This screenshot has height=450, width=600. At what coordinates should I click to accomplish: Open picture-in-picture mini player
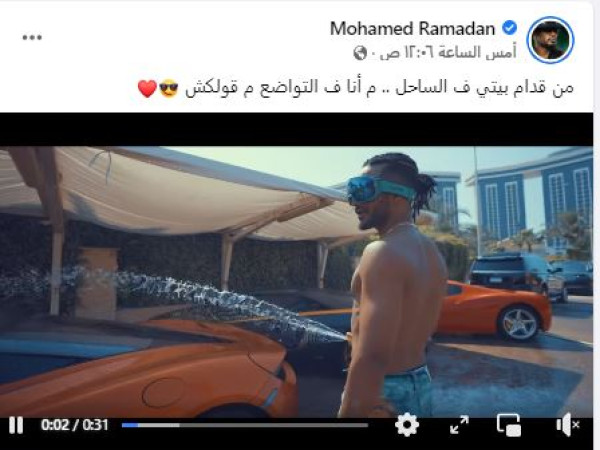click(x=509, y=425)
